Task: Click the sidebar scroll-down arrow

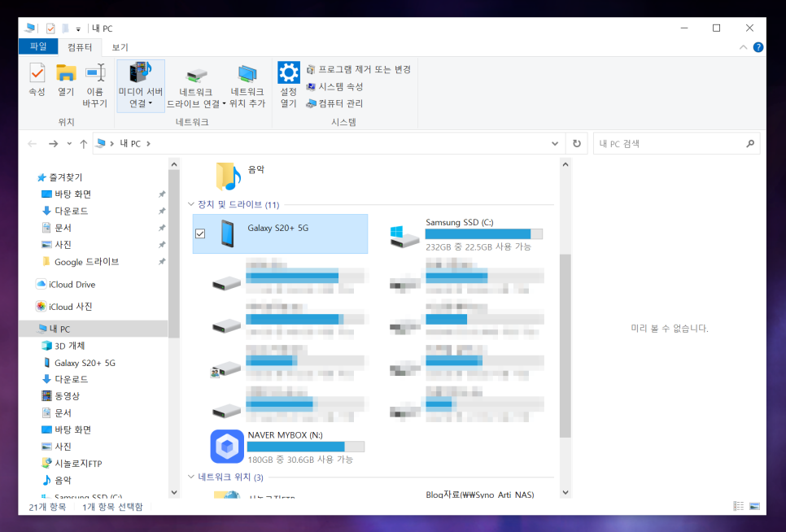Action: click(174, 492)
